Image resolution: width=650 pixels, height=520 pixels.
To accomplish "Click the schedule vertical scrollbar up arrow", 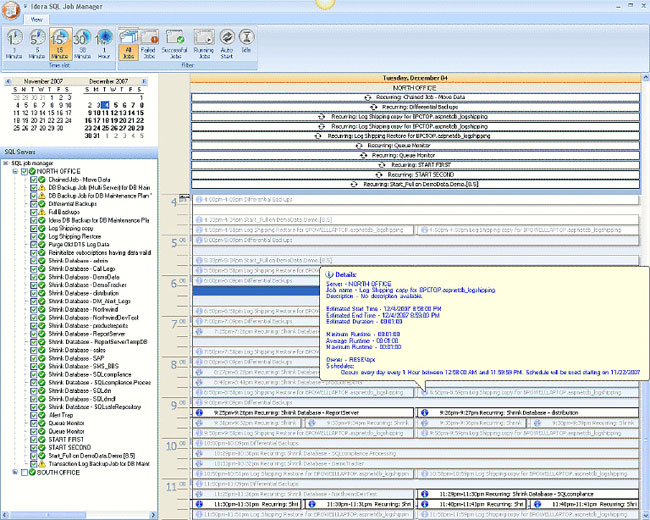I will coord(646,78).
